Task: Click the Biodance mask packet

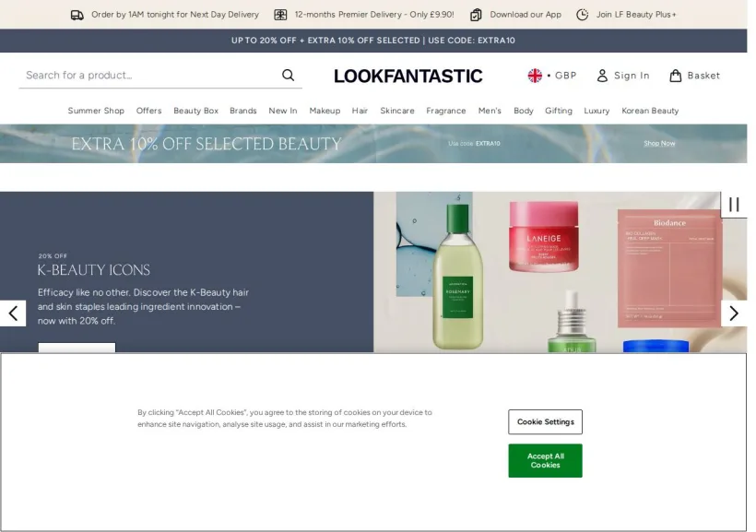Action: coord(669,268)
